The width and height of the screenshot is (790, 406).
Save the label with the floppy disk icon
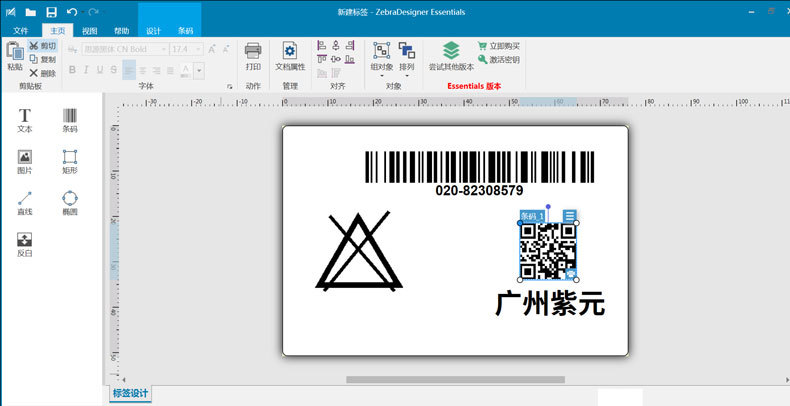point(51,12)
